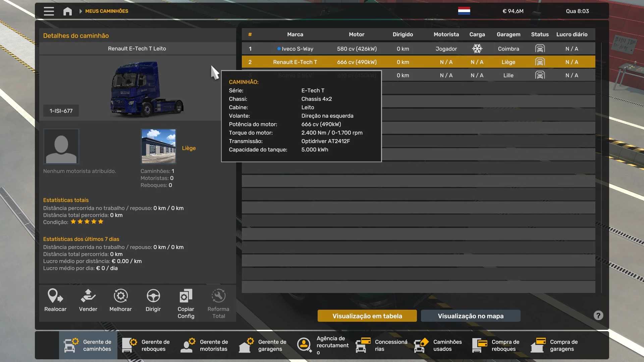644x362 pixels.
Task: Click MEUS CAMINHÕES breadcrumb
Action: point(107,11)
